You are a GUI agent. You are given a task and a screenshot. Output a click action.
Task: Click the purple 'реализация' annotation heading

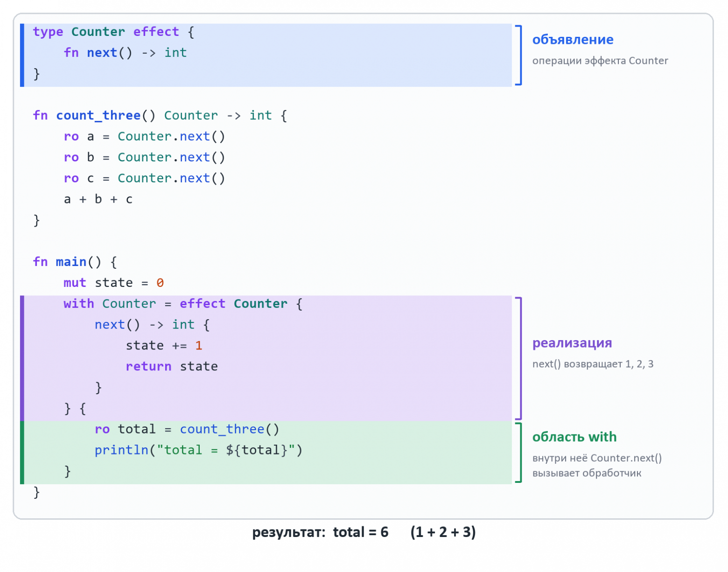[x=572, y=343]
